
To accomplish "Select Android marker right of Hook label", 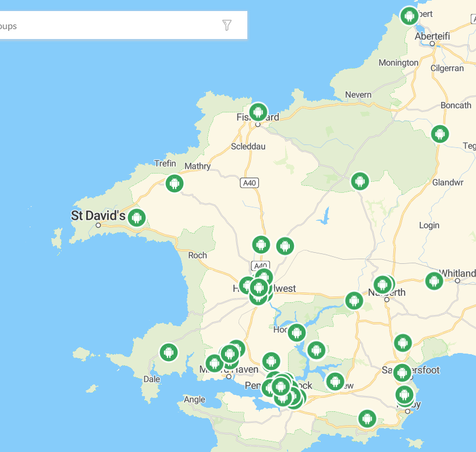I will click(297, 333).
